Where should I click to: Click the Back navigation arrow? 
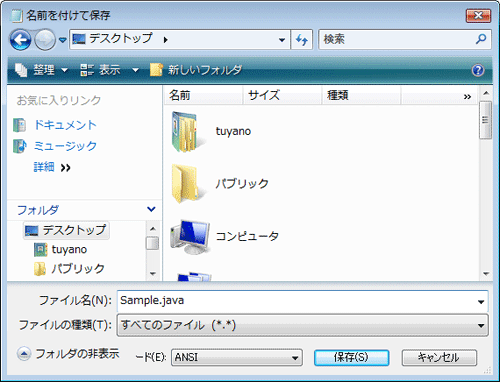click(x=20, y=40)
